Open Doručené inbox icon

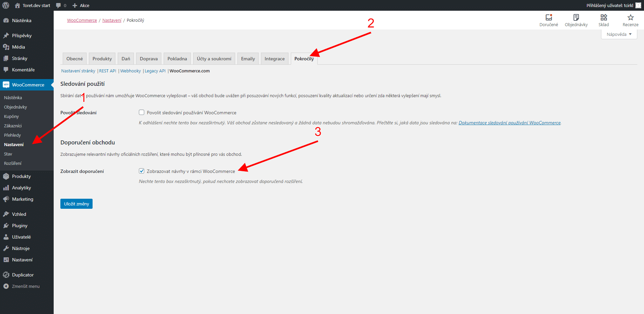click(x=549, y=17)
